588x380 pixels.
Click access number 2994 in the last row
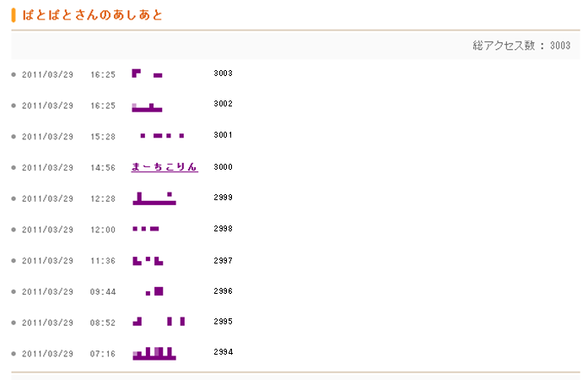click(224, 352)
